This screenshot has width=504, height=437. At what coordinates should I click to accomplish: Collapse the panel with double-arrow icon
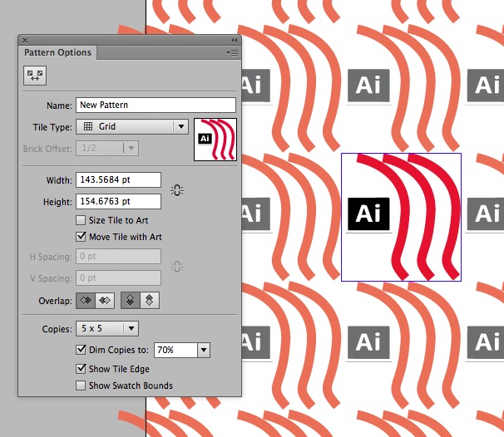(234, 41)
